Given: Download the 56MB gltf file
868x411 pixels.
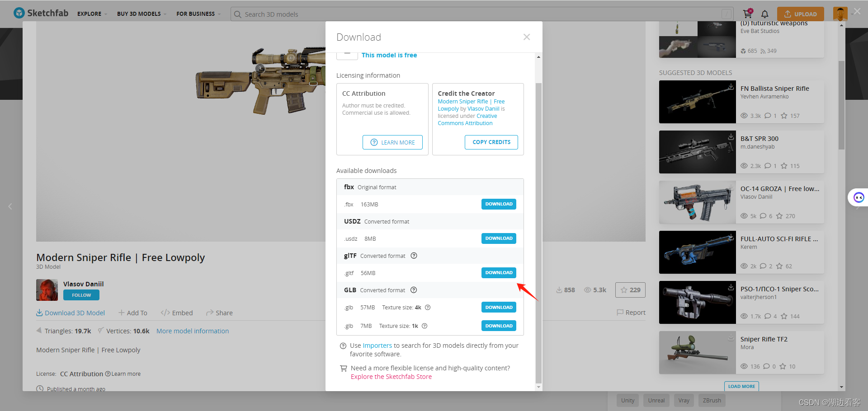Looking at the screenshot, I should tap(499, 273).
